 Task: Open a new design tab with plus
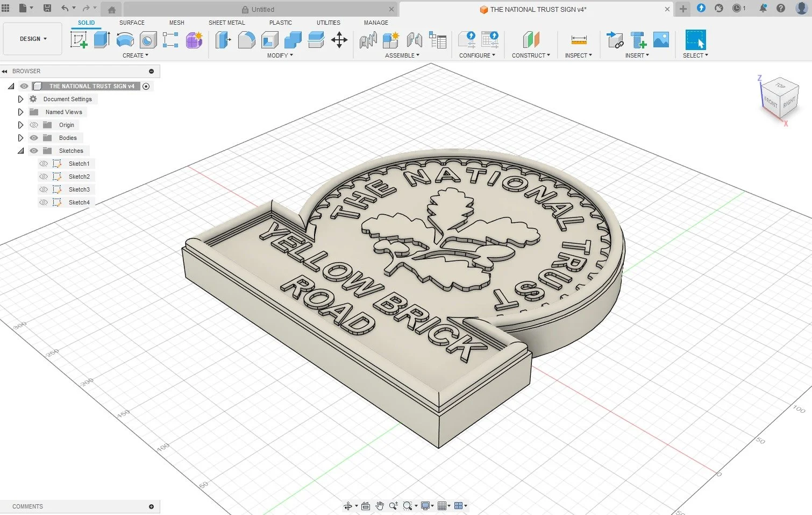click(683, 9)
